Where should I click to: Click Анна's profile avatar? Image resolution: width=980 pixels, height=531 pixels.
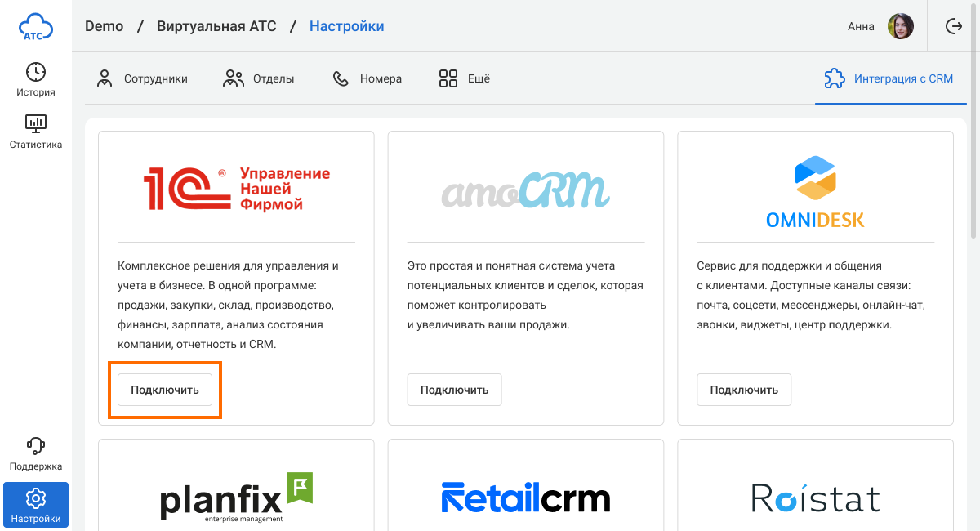tap(901, 26)
